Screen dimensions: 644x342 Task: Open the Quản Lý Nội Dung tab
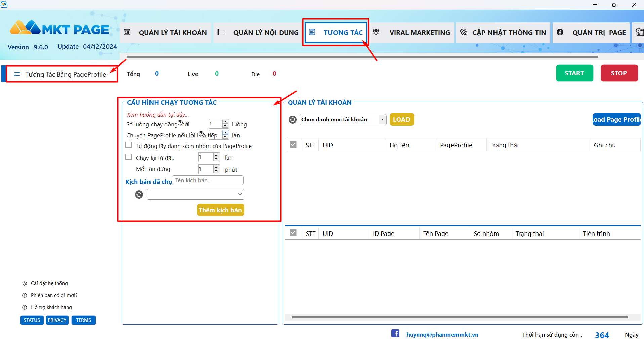pyautogui.click(x=258, y=33)
